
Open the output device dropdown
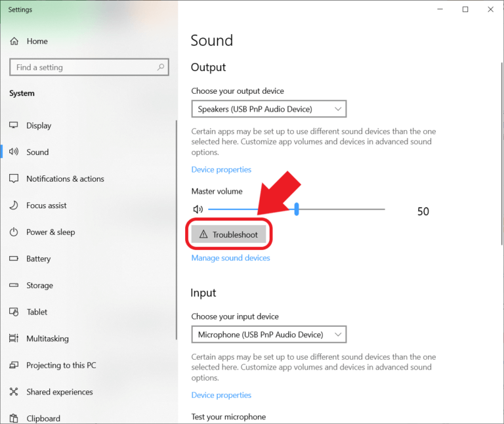click(x=268, y=109)
